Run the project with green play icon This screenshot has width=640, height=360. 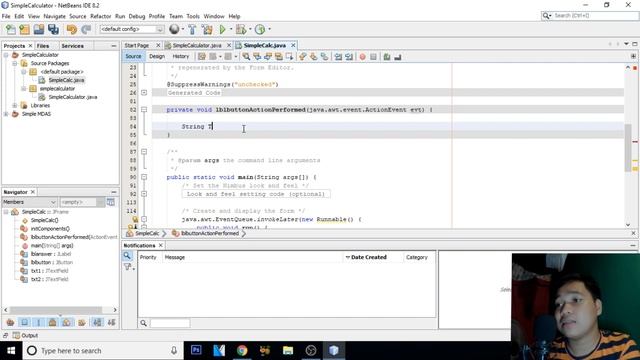tap(222, 29)
